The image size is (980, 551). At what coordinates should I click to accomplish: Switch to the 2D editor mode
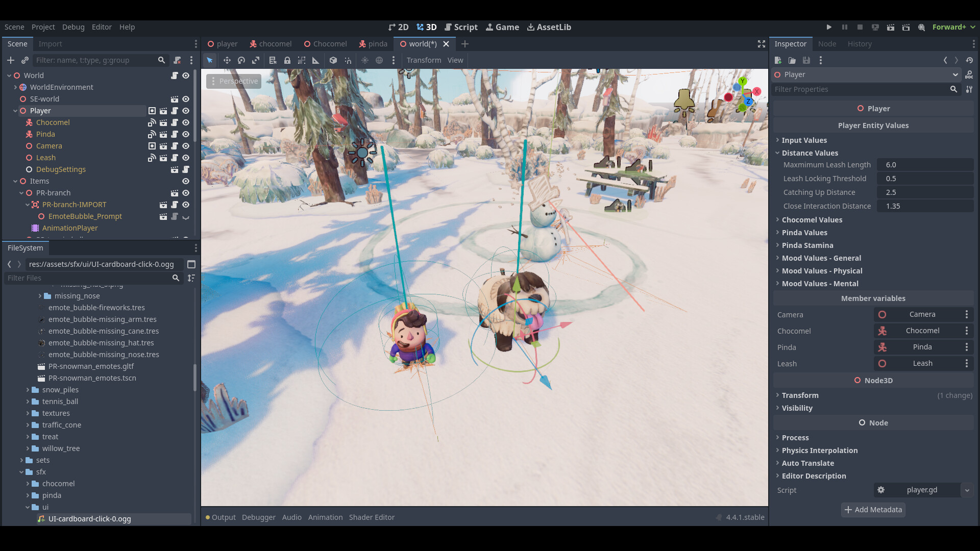click(399, 27)
